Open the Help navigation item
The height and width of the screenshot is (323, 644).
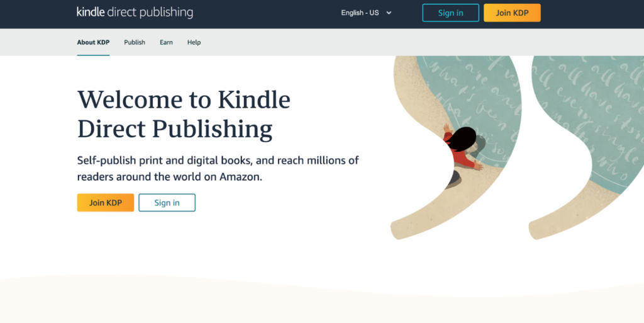(x=194, y=42)
